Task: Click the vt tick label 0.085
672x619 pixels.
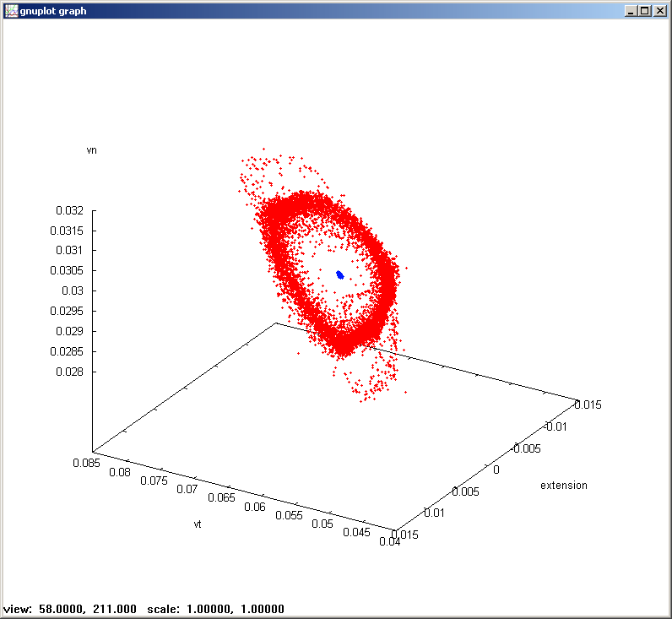Action: point(87,463)
